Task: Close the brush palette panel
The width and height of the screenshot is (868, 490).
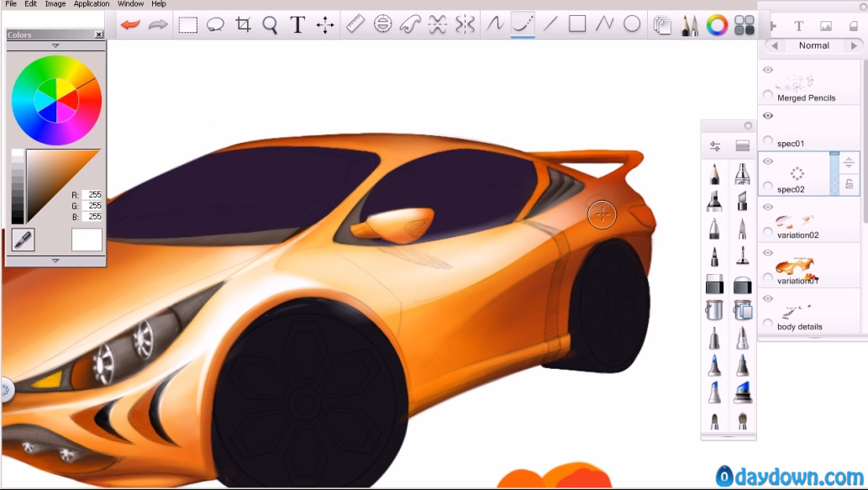Action: tap(748, 126)
